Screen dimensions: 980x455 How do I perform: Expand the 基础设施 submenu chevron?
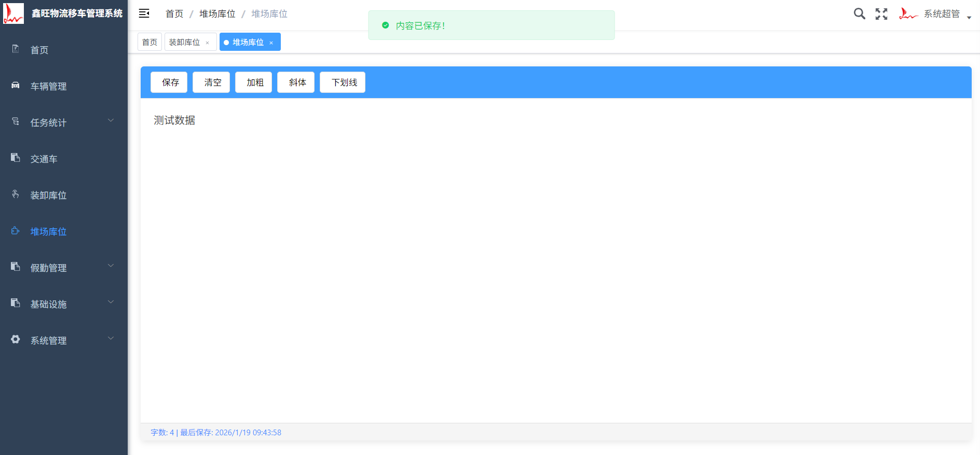[111, 302]
